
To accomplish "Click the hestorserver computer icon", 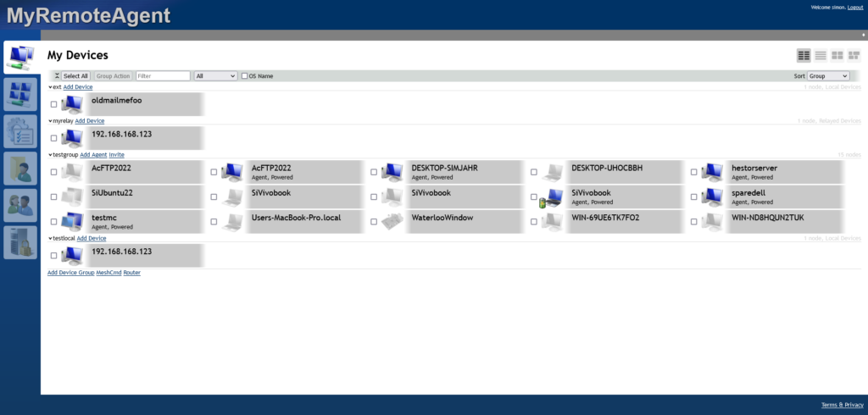I will pyautogui.click(x=713, y=173).
